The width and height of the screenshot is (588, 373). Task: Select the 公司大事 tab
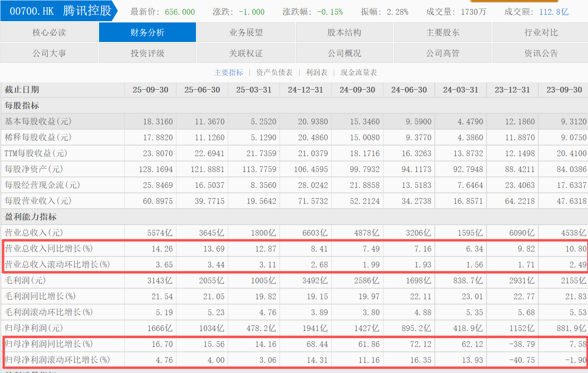click(x=49, y=53)
